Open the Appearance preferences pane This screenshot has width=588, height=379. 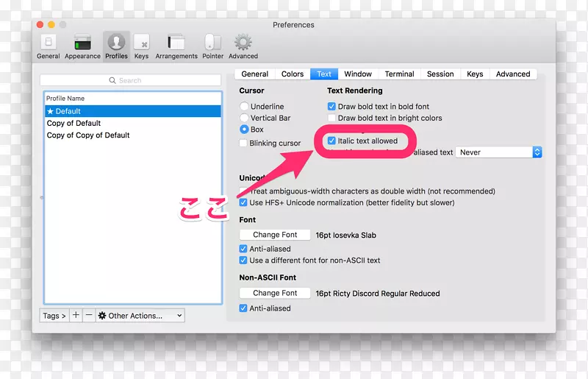pyautogui.click(x=82, y=46)
